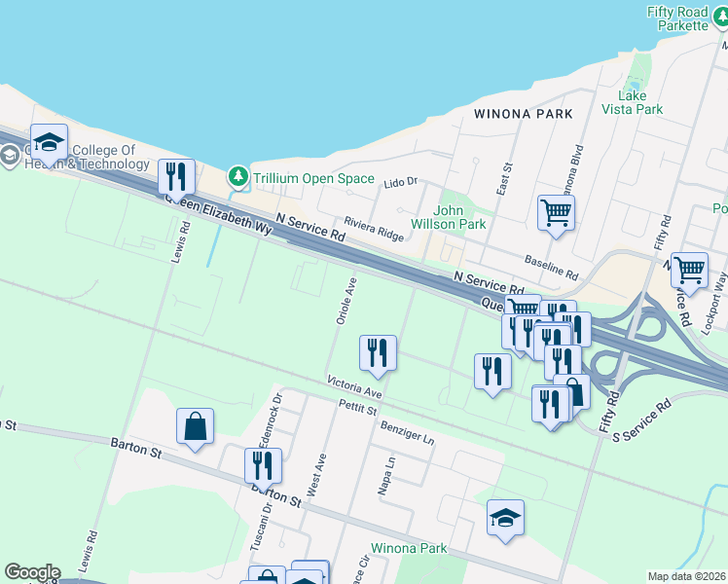Screen dimensions: 728x584
Task: Click the Trillium Open Space tree icon
Action: click(x=238, y=178)
